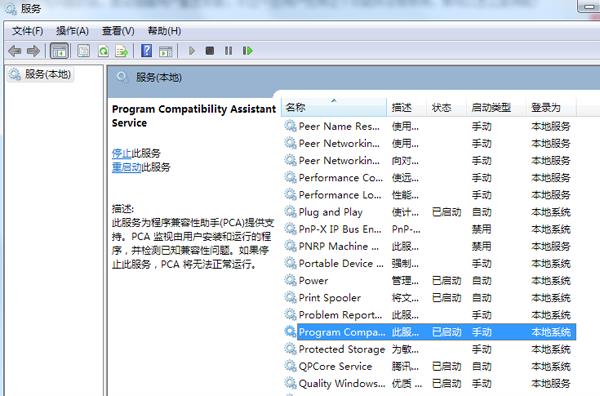Click the gear icon beside Problem Report...

pyautogui.click(x=290, y=315)
